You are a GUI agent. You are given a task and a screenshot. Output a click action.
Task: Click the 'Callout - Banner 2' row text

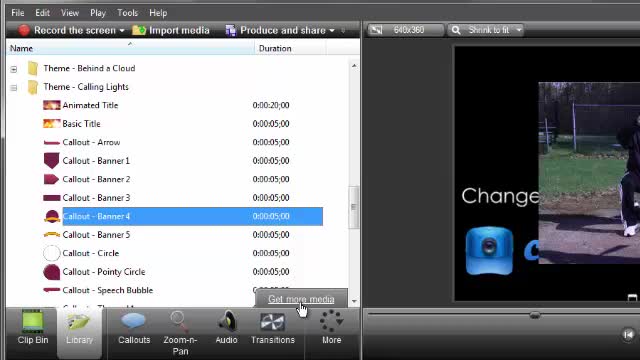tap(96, 179)
